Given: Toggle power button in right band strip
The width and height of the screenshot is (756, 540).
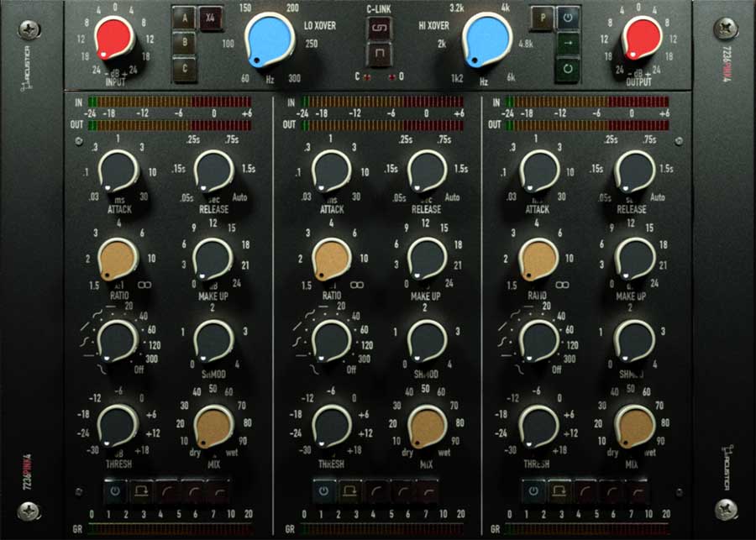Looking at the screenshot, I should click(533, 491).
